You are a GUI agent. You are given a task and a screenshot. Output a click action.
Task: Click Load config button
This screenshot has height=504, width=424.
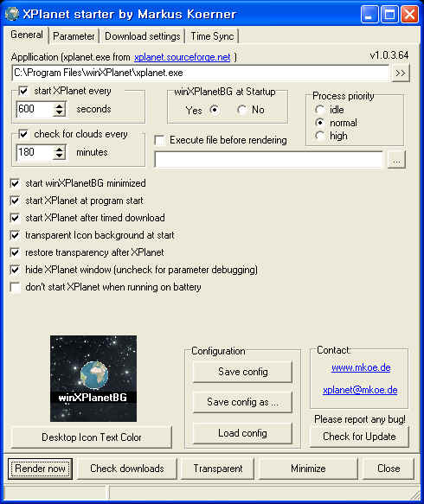pyautogui.click(x=242, y=433)
